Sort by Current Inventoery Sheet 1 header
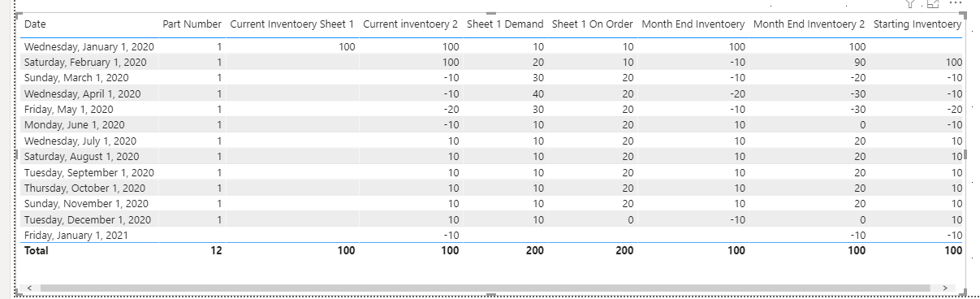 292,24
